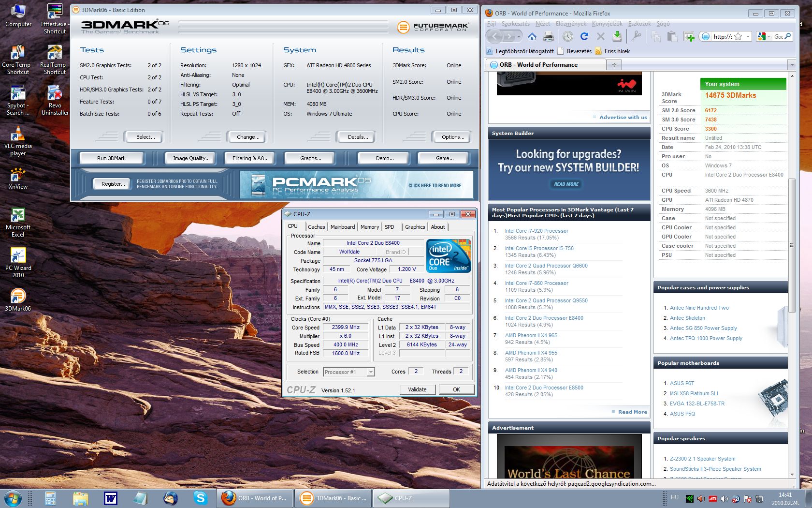812x508 pixels.
Task: Open Intel Core i7-920 Processor link
Action: tap(536, 231)
